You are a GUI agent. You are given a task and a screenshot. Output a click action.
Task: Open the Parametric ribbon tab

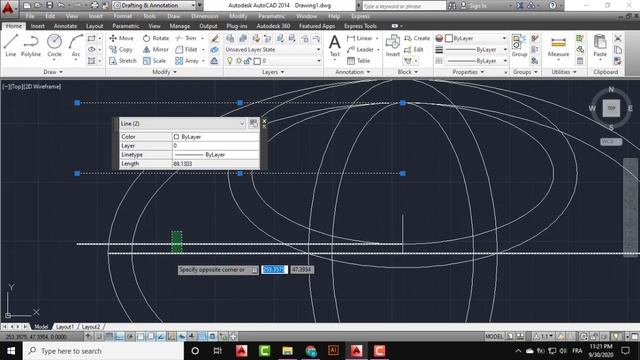pos(126,26)
